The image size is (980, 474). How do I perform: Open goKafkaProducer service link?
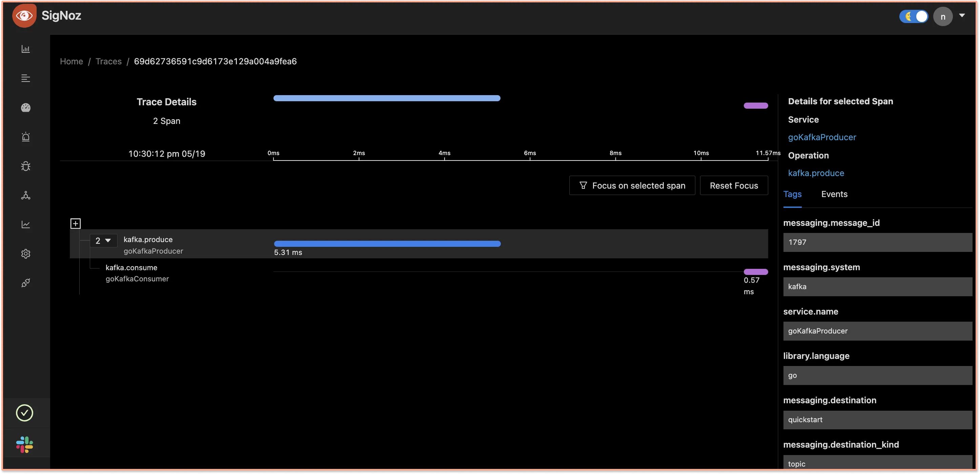(x=822, y=137)
